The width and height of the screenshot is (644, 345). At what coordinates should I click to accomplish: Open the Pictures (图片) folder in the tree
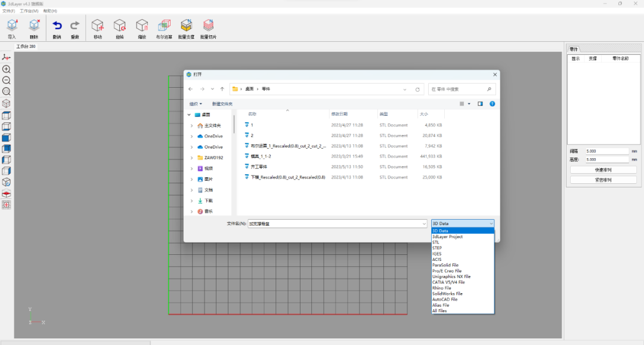(x=208, y=179)
